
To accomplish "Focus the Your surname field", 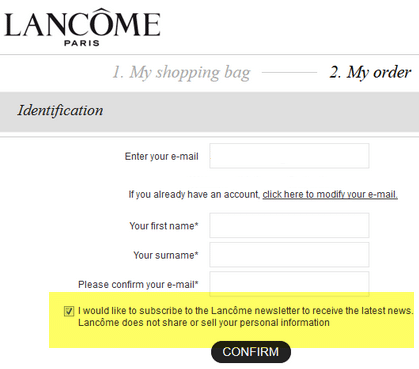I will coord(289,255).
